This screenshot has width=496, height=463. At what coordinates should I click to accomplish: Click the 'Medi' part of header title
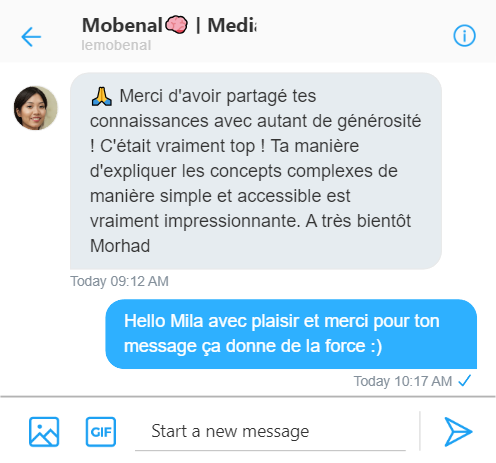point(232,25)
